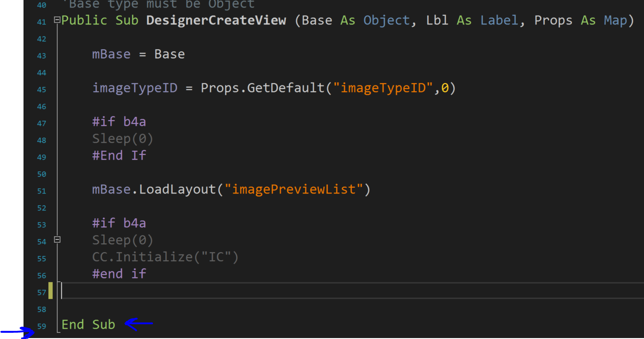The width and height of the screenshot is (644, 339).
Task: Click the yellow modified-line indicator near line 57
Action: pyautogui.click(x=50, y=291)
